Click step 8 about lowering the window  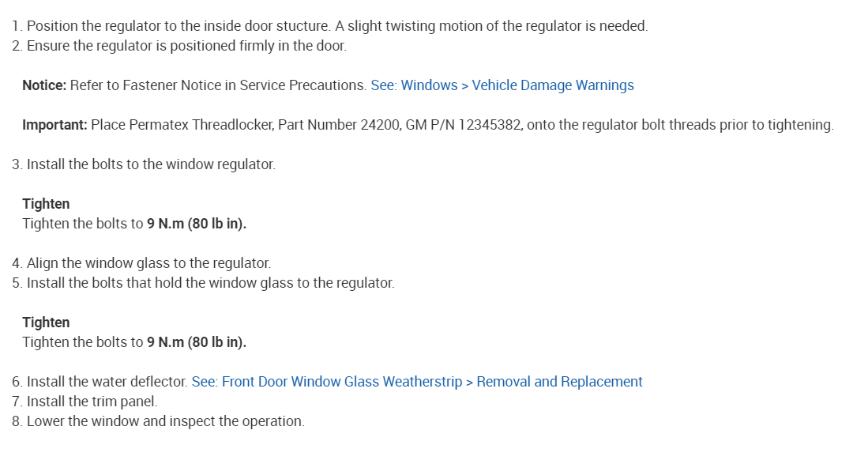[x=165, y=421]
